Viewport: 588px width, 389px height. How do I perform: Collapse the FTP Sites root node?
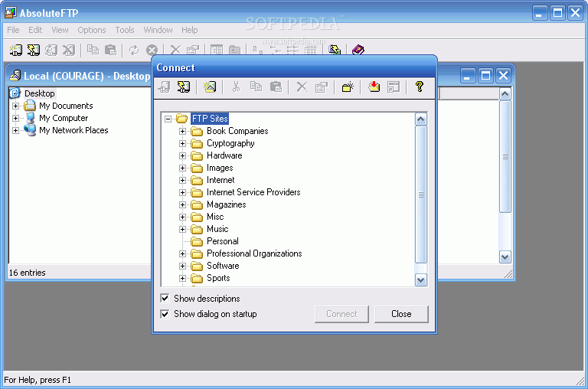(168, 119)
